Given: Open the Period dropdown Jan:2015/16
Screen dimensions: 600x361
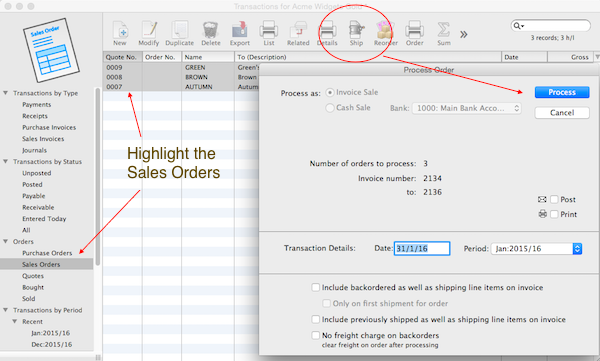Looking at the screenshot, I should [x=536, y=249].
